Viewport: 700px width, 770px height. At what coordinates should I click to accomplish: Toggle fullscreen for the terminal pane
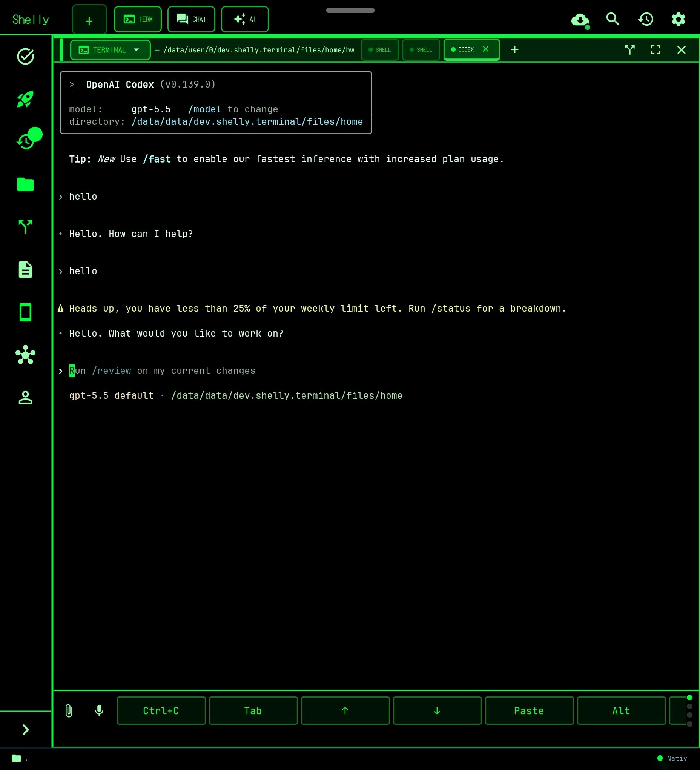click(x=656, y=50)
